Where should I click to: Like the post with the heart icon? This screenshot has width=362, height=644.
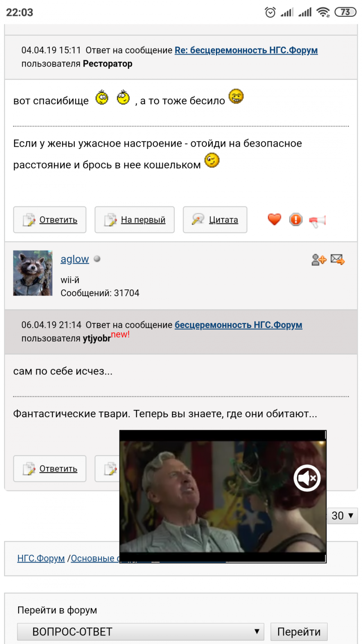coord(274,220)
